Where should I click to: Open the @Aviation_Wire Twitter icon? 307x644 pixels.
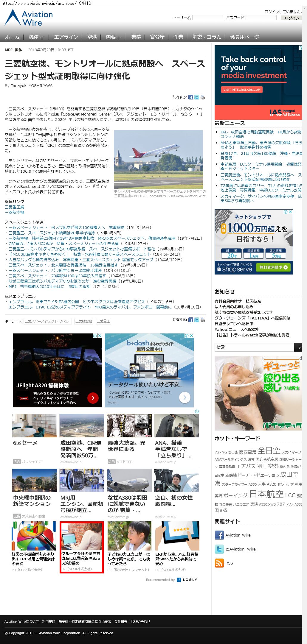219,549
